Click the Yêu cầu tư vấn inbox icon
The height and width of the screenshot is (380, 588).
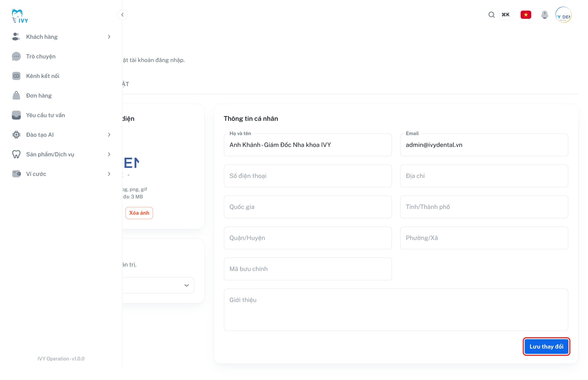click(x=16, y=115)
